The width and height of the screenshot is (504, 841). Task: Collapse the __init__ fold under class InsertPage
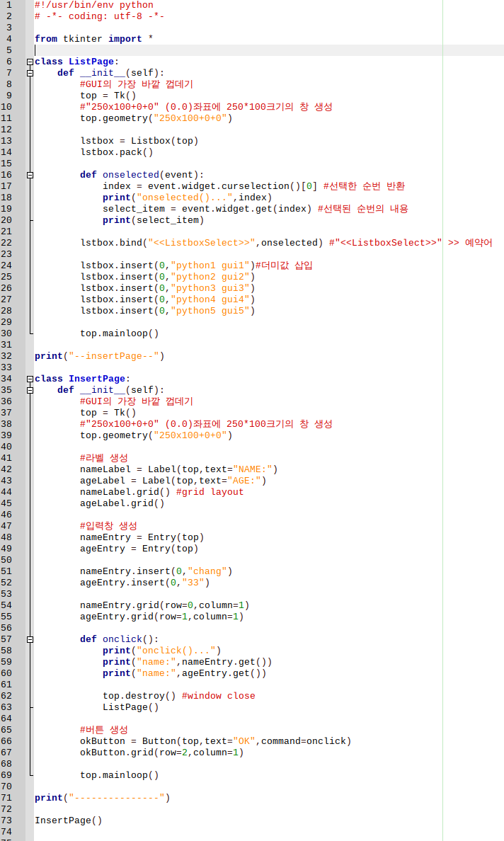(x=30, y=390)
